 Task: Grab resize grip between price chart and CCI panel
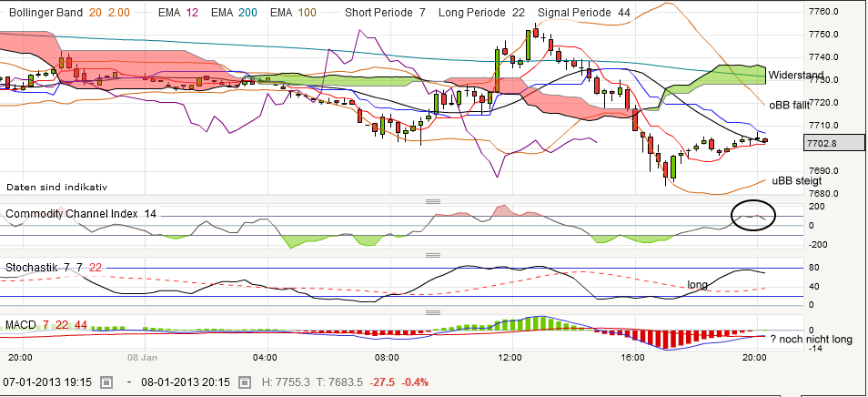(433, 201)
